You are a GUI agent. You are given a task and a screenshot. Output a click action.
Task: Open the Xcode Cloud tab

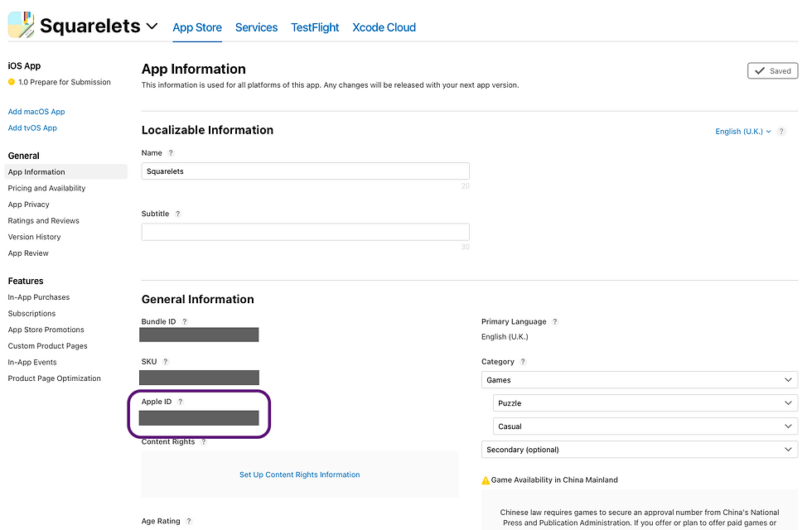[384, 27]
